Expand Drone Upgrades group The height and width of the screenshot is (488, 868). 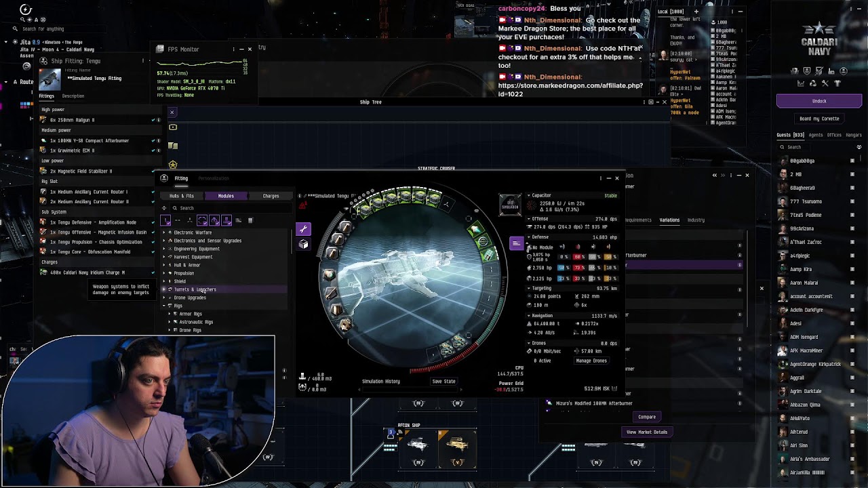point(164,298)
